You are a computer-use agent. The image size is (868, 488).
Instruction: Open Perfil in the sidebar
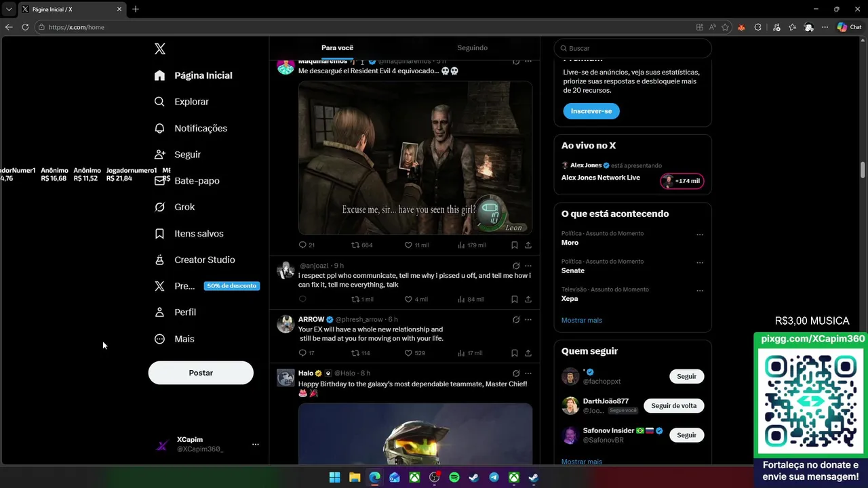coord(176,312)
